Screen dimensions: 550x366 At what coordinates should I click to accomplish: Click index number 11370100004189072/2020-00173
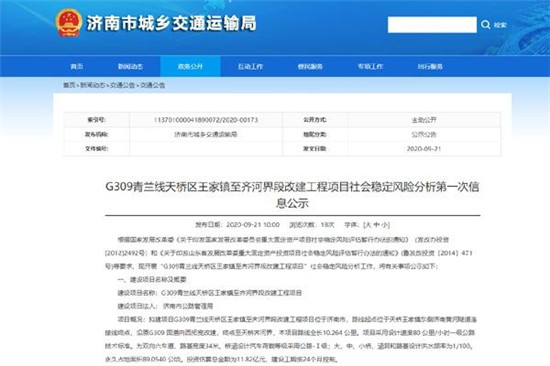coord(206,120)
